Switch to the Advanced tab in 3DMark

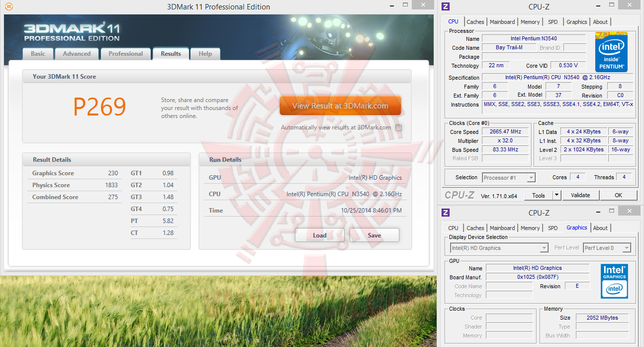(x=77, y=54)
